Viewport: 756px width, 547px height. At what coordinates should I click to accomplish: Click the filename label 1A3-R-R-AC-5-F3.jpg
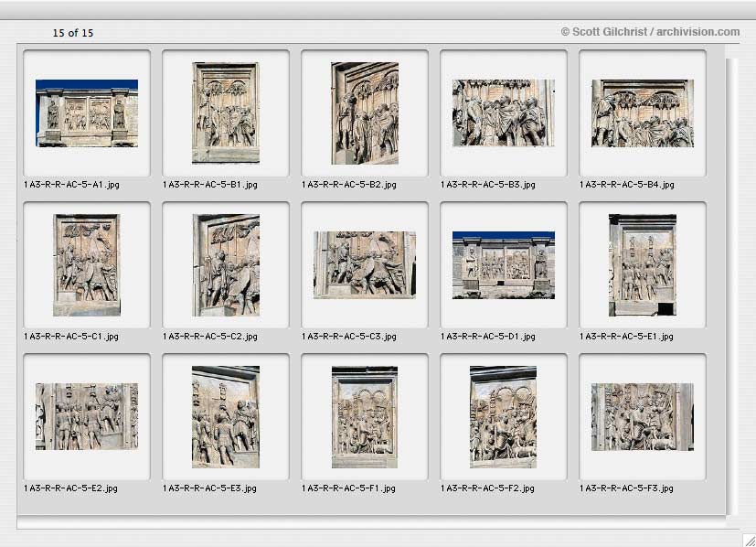626,488
